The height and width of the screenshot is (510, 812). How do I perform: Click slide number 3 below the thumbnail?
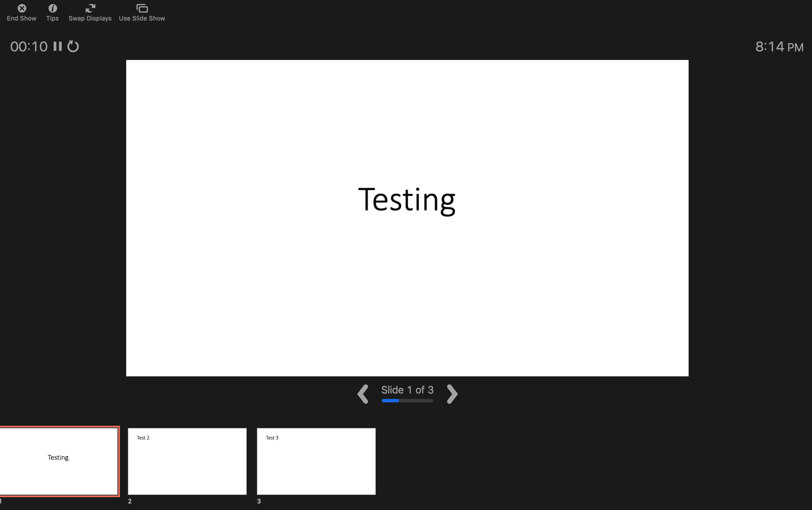[259, 501]
